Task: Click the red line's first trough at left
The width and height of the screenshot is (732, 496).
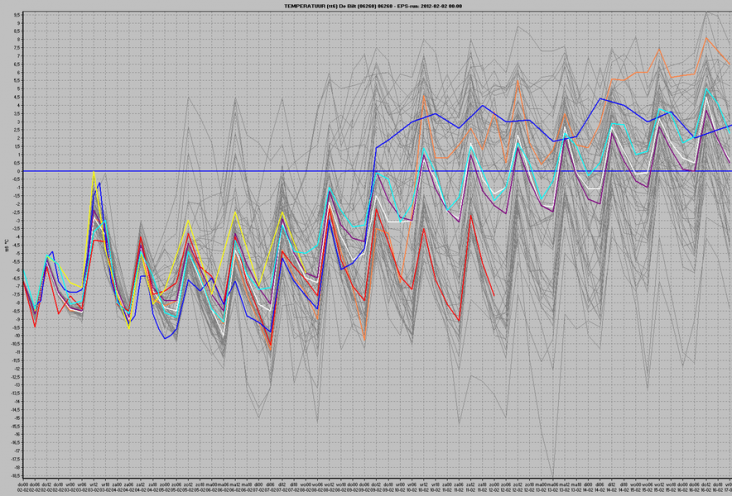Action: [35, 326]
